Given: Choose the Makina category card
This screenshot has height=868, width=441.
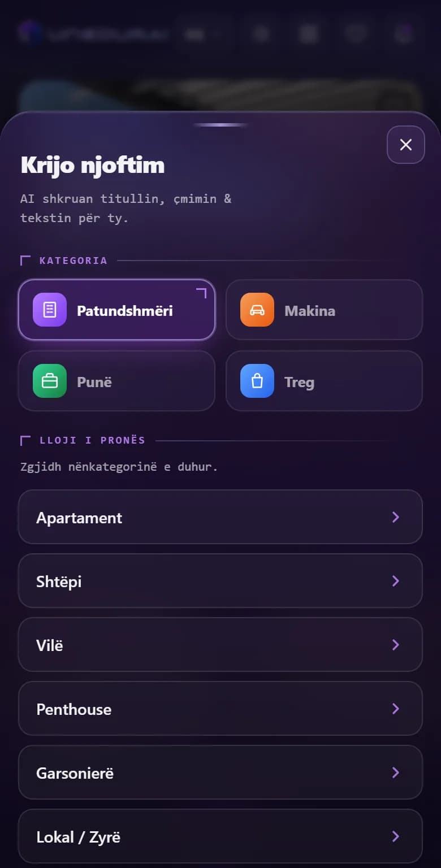Looking at the screenshot, I should [x=324, y=310].
